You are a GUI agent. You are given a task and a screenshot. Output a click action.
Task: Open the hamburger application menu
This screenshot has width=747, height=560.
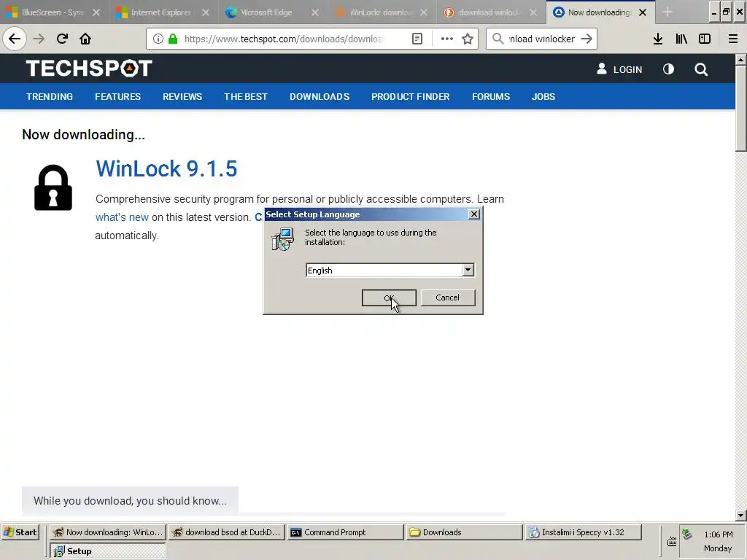click(x=733, y=39)
